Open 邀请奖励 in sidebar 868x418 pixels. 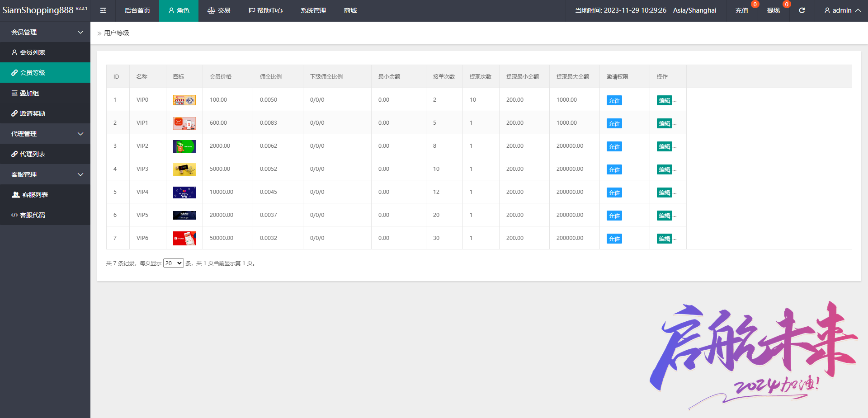tap(45, 113)
